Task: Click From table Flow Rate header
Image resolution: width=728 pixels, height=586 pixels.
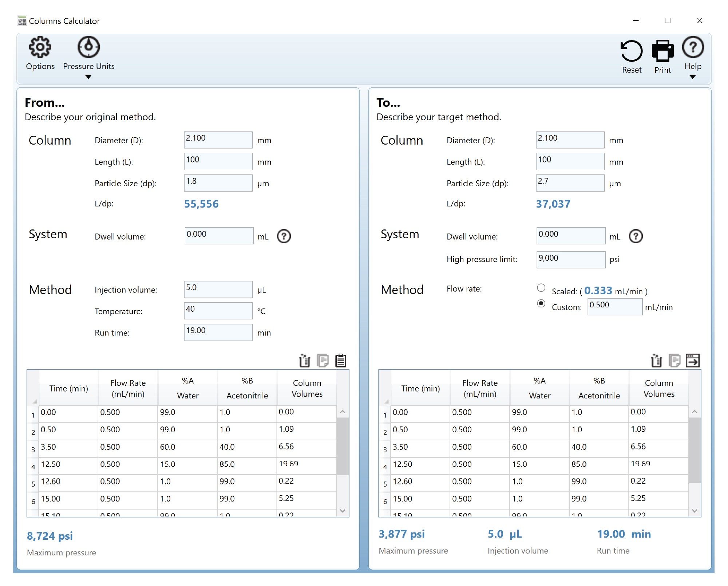Action: coord(128,388)
